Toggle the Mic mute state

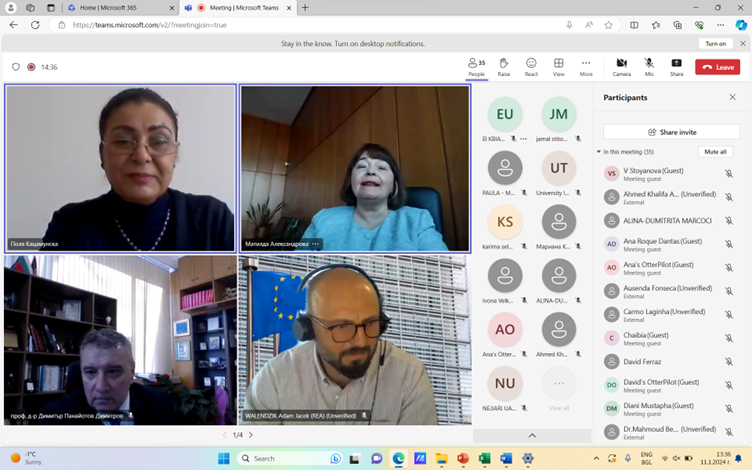coord(649,66)
